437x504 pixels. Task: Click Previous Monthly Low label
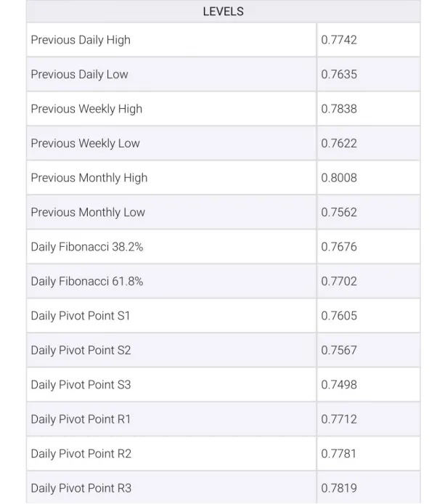[x=88, y=212]
